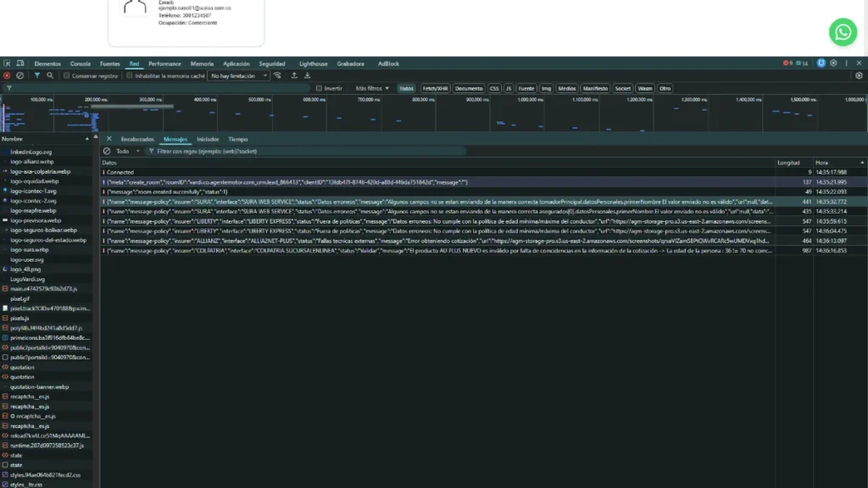This screenshot has width=868, height=488.
Task: Toggle the Otro type filter
Action: [665, 88]
